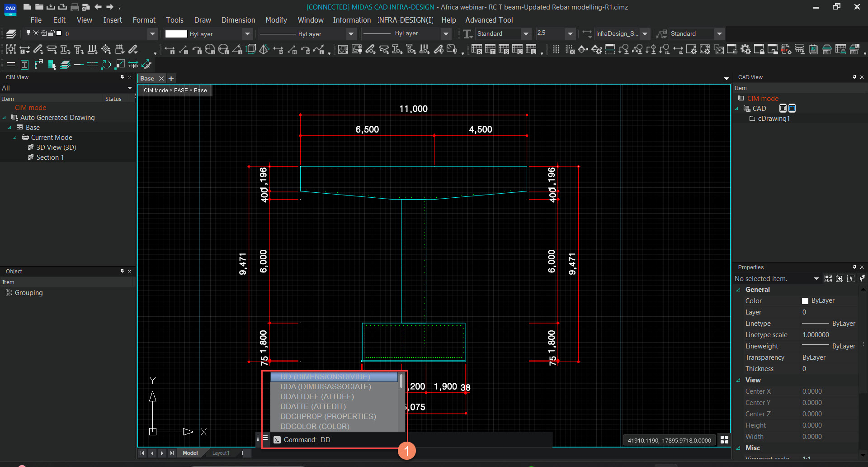The height and width of the screenshot is (467, 868).
Task: Click the table icon labeled T
Action: 491,49
